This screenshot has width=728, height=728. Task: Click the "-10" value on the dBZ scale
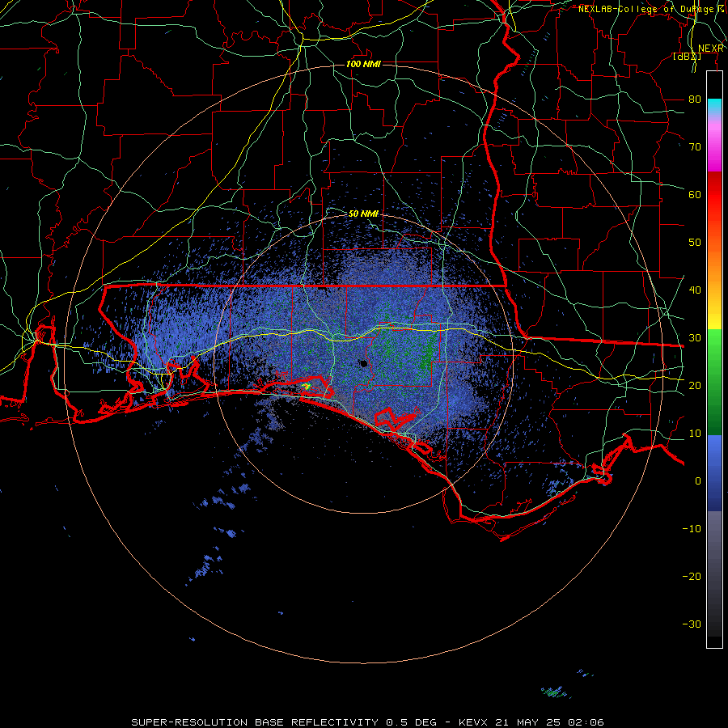pyautogui.click(x=692, y=529)
